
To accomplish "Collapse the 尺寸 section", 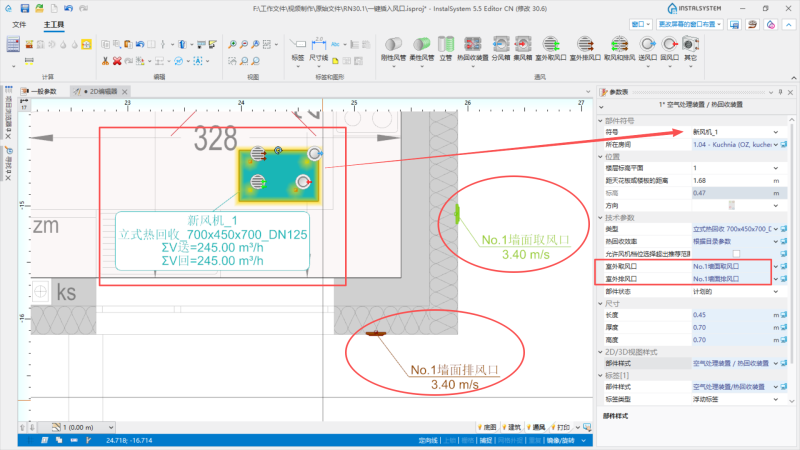I will pyautogui.click(x=601, y=304).
